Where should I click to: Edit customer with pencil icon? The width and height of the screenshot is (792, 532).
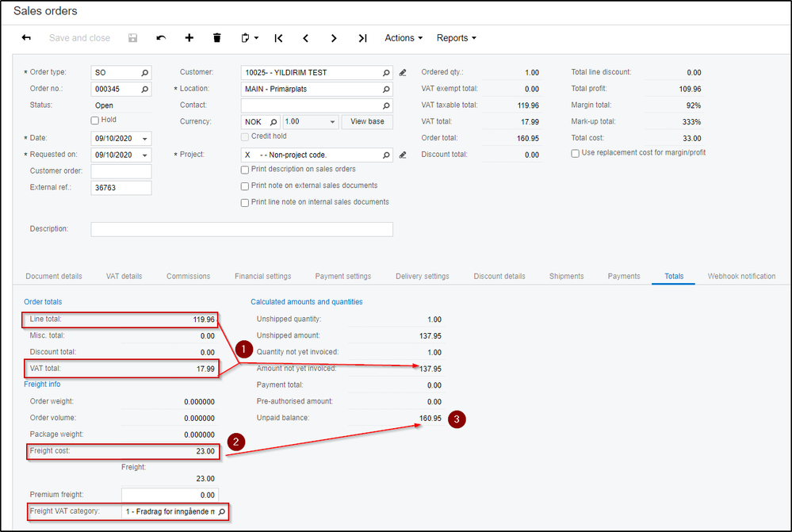tap(403, 73)
